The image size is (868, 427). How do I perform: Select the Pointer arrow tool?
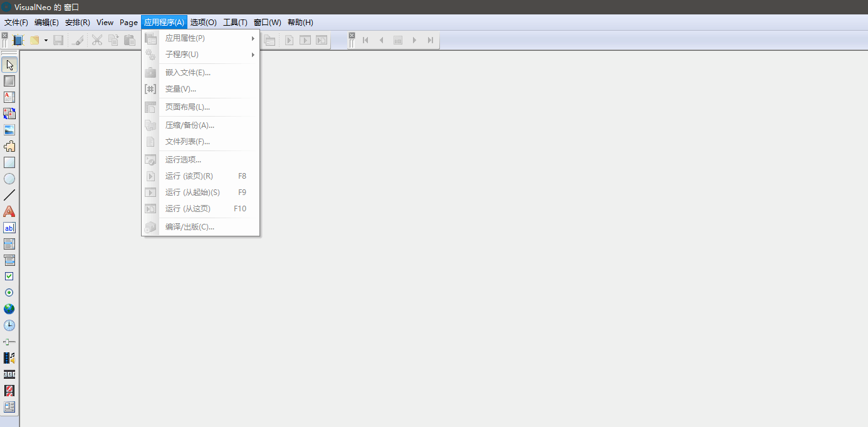(9, 65)
